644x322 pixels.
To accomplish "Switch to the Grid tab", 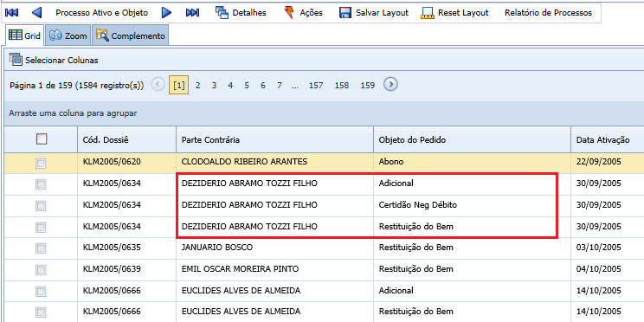I will [x=24, y=35].
